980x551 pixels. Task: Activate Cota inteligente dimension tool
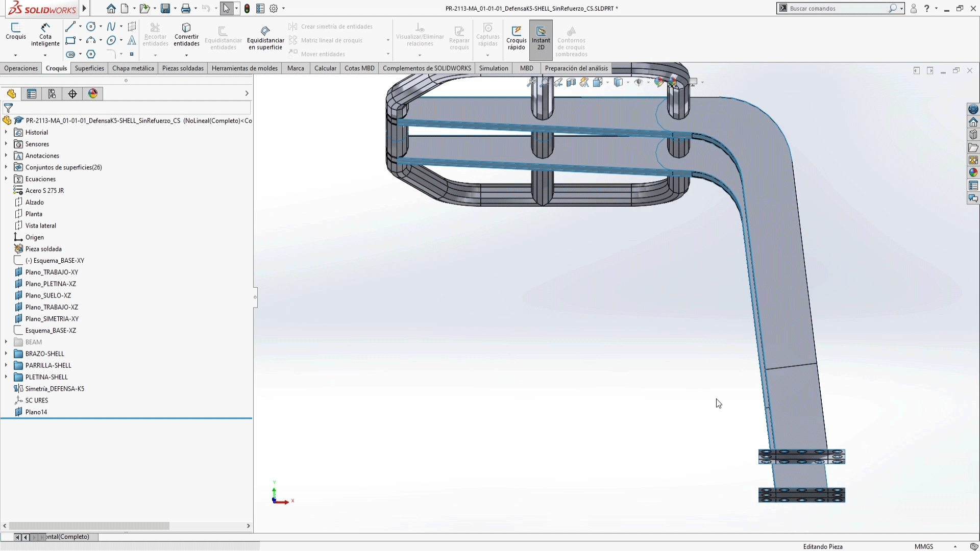click(45, 34)
